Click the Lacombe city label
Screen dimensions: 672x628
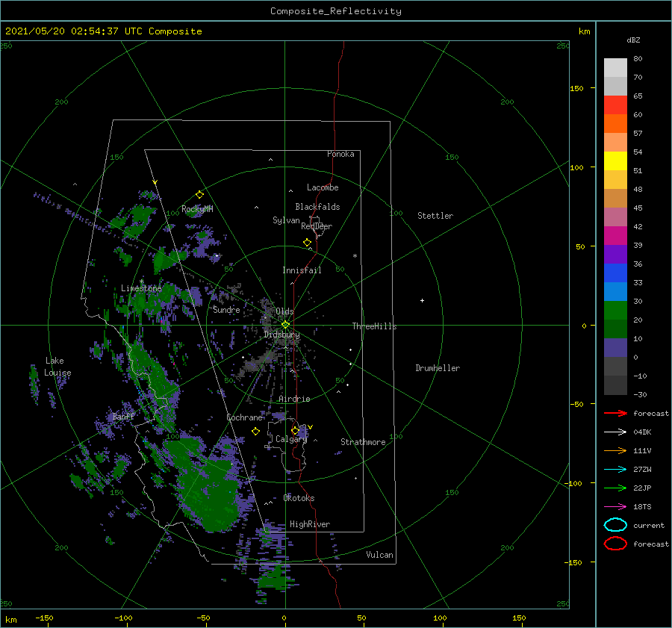click(x=323, y=187)
